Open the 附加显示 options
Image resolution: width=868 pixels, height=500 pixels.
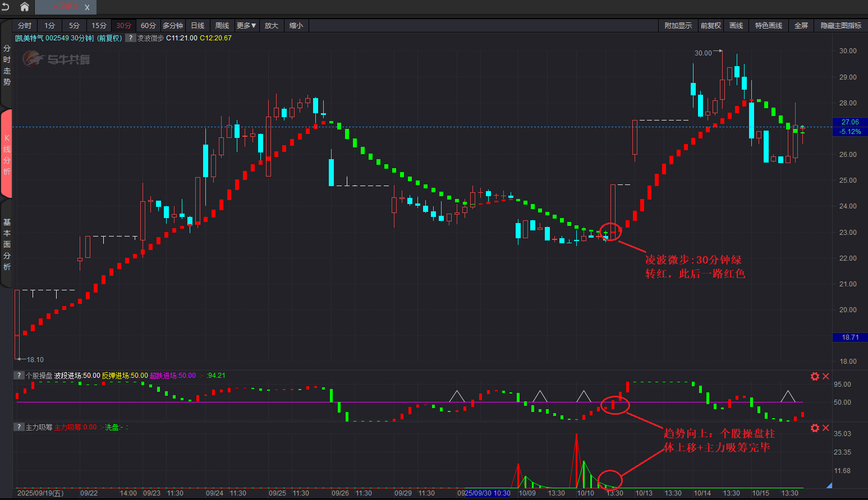[x=678, y=26]
